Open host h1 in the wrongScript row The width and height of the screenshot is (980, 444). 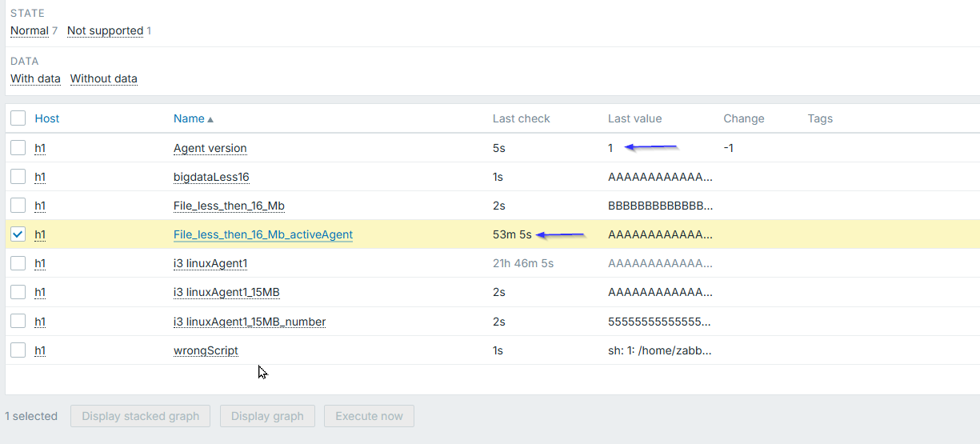point(40,350)
